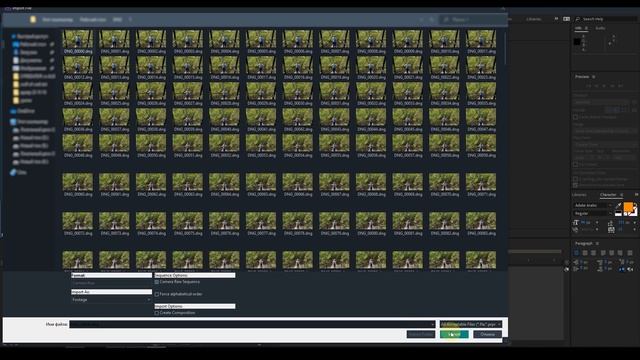Viewport: 640px width, 360px height.
Task: Click the leading icon in the Character panel
Action: [611, 222]
